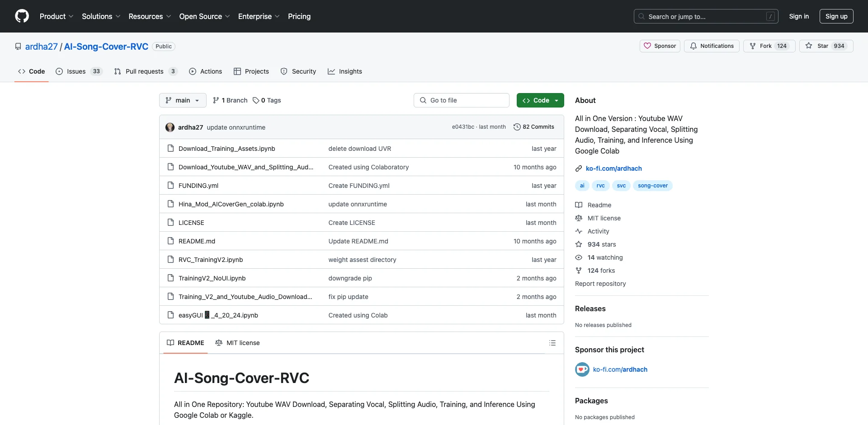This screenshot has width=868, height=425.
Task: Focus the Search or jump to field
Action: (706, 16)
